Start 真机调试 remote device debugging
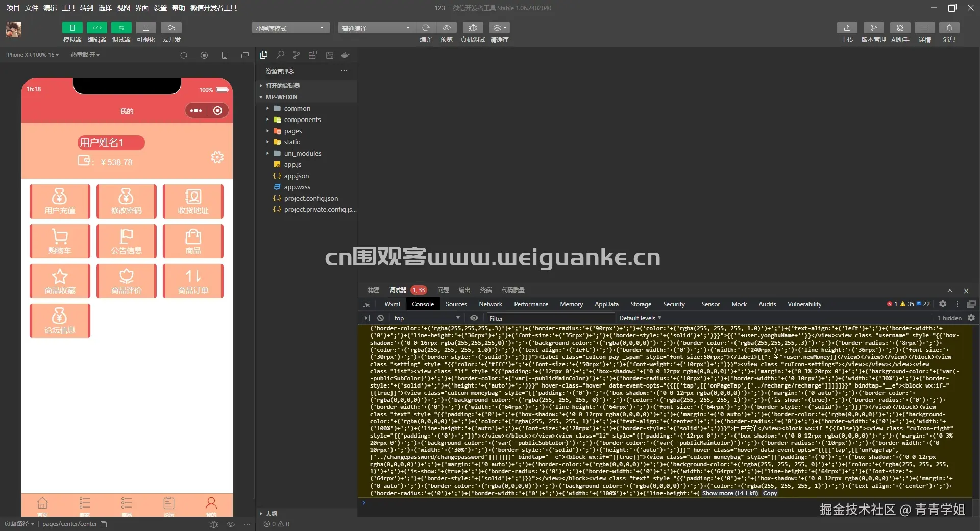 coord(473,28)
